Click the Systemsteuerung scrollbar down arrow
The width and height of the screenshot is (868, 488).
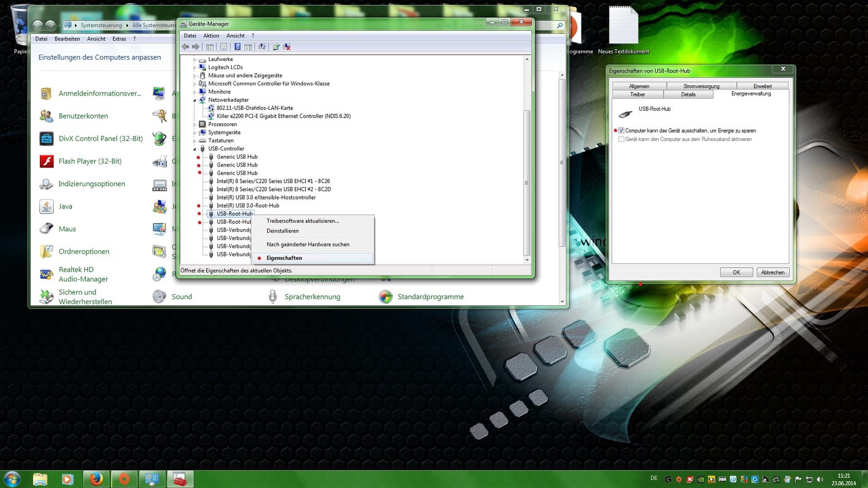coord(562,302)
